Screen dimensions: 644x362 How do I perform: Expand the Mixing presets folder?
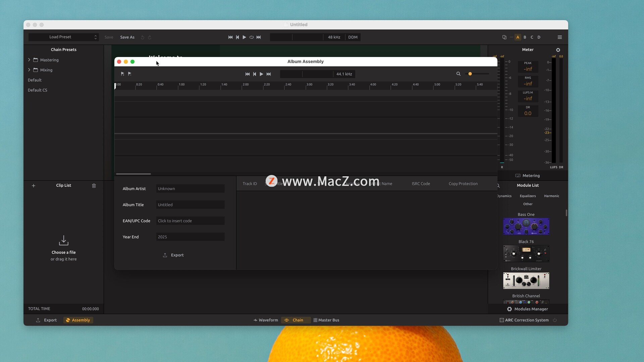(x=29, y=70)
